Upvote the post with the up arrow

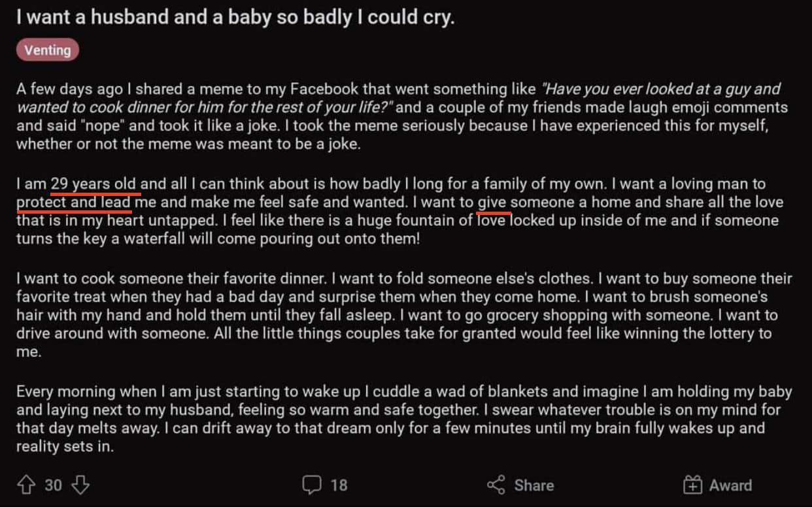[x=26, y=485]
